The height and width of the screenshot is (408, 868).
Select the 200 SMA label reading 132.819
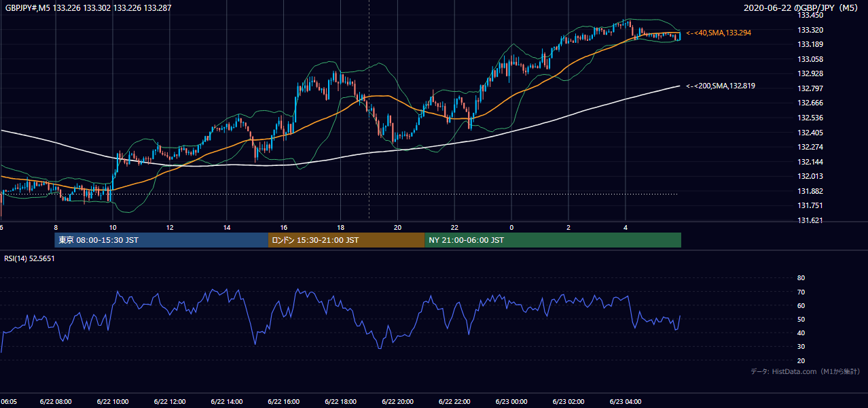point(720,86)
